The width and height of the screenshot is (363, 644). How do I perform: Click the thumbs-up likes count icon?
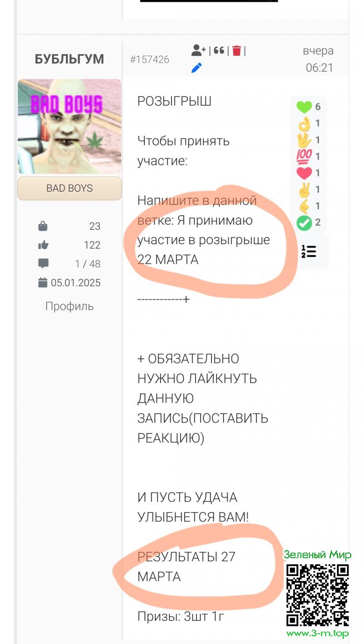coord(43,245)
